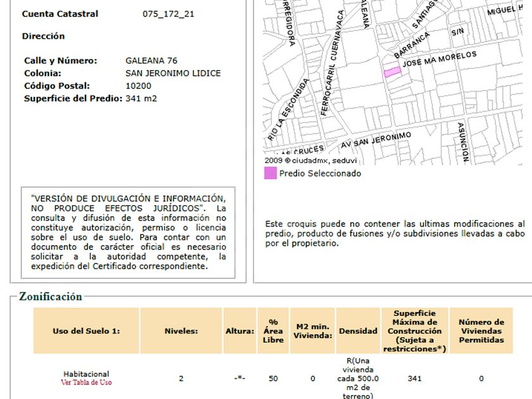Click the Calle y Número label
The image size is (532, 399).
click(60, 61)
